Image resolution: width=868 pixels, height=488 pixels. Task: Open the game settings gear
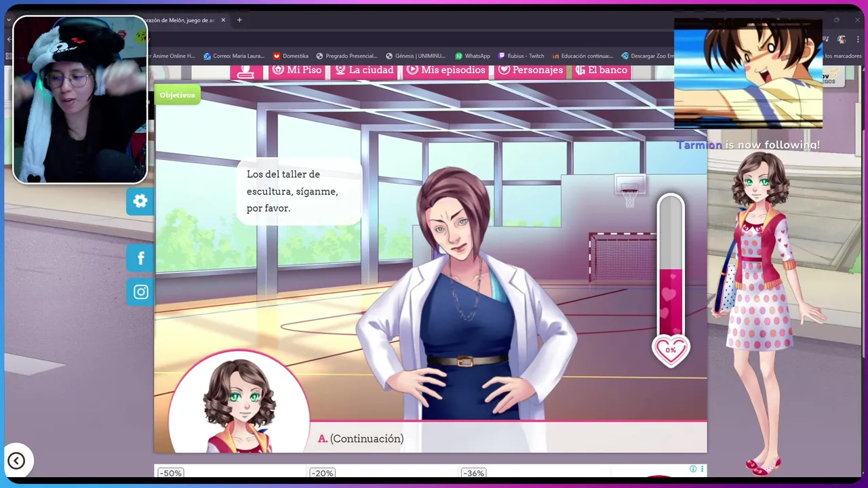pyautogui.click(x=140, y=201)
